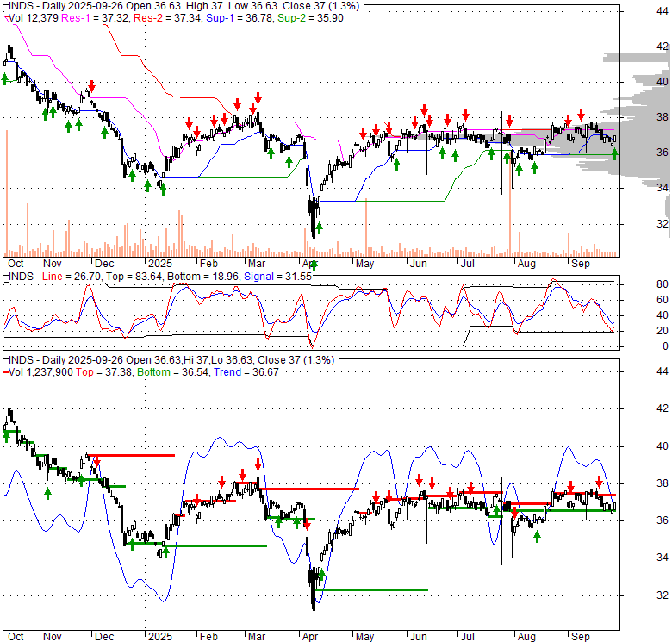Click the 60 level on oscillator axis

[x=663, y=300]
